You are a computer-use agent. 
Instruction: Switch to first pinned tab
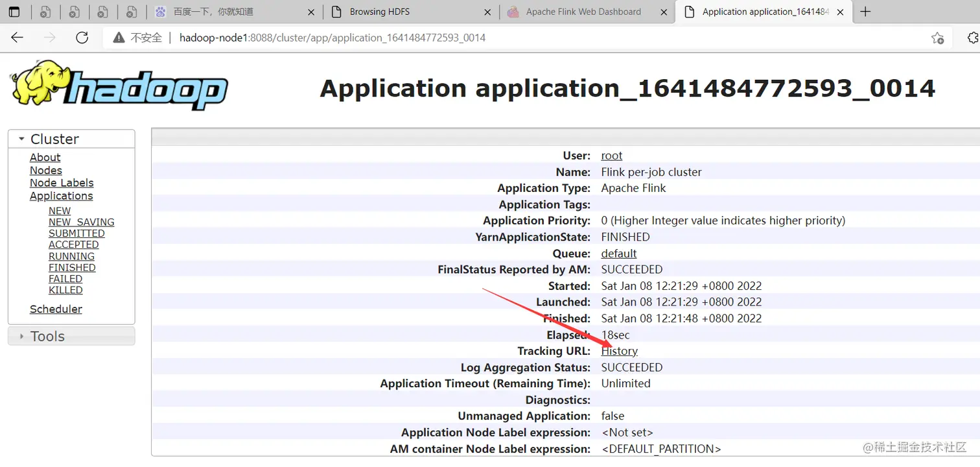coord(45,12)
